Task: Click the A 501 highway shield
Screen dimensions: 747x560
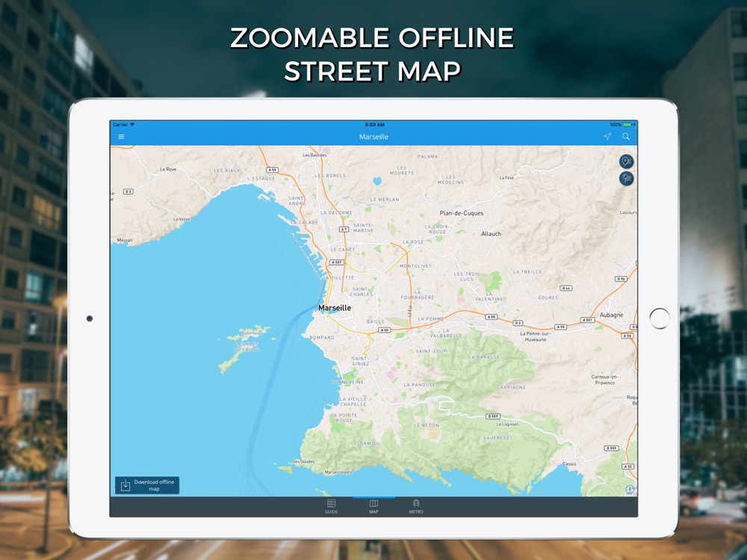Action: pos(587,320)
